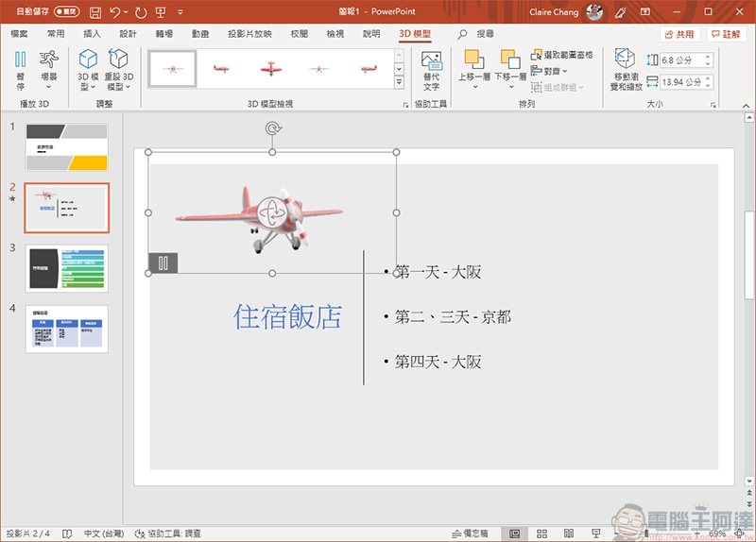756x542 pixels.
Task: Pause the 3D animation in ribbon
Action: [x=20, y=70]
